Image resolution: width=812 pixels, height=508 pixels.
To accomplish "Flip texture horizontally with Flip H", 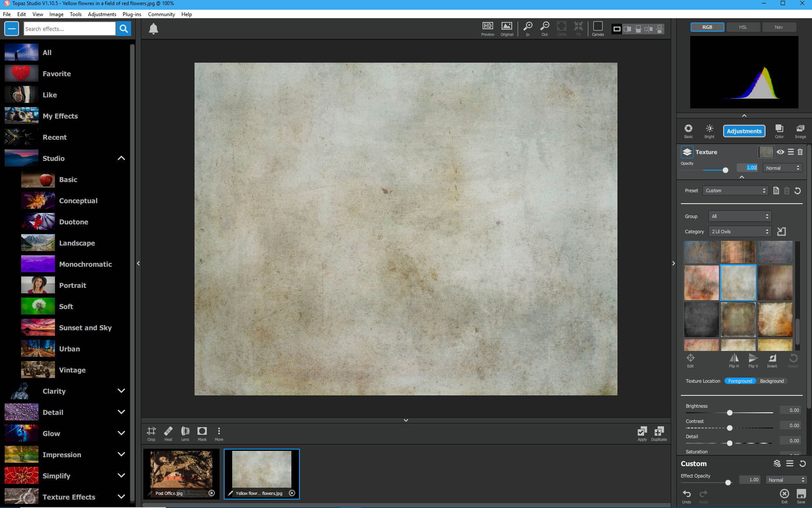I will (x=734, y=360).
